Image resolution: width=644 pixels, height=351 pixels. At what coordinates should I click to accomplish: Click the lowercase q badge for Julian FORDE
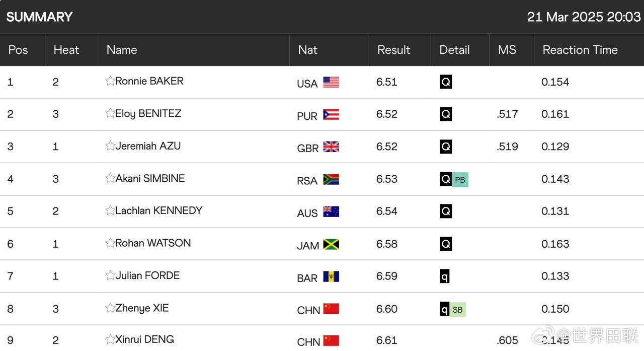(x=445, y=276)
